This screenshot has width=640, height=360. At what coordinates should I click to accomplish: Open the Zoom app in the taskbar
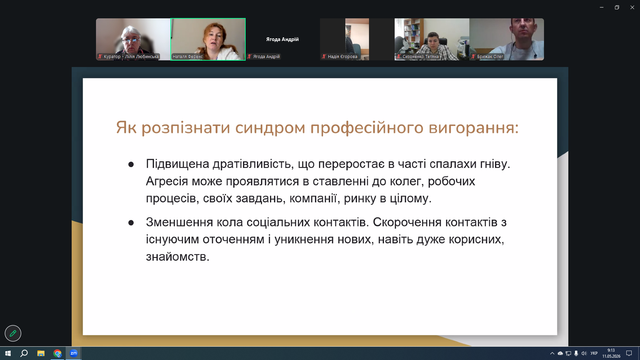click(74, 353)
